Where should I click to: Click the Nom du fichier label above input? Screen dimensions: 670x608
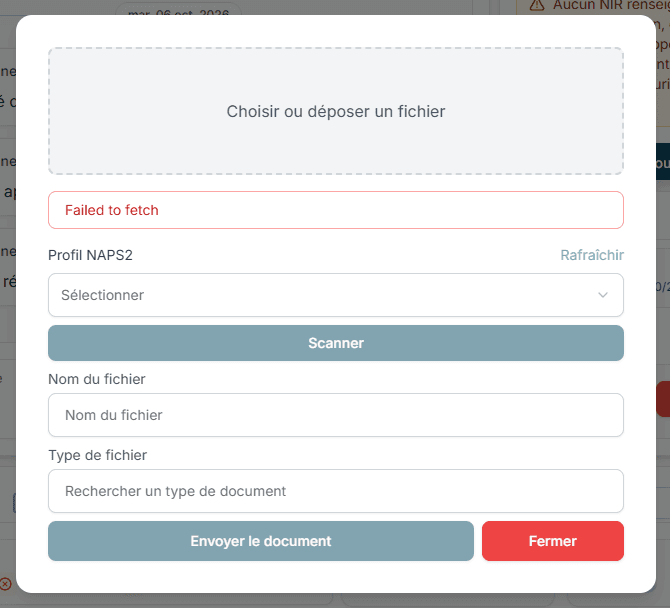coord(97,379)
